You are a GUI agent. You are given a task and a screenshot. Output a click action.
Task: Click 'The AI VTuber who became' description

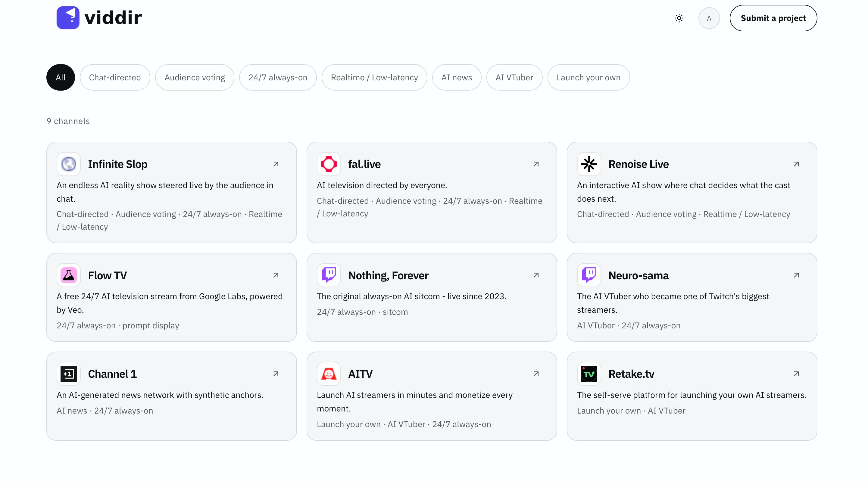tap(673, 303)
